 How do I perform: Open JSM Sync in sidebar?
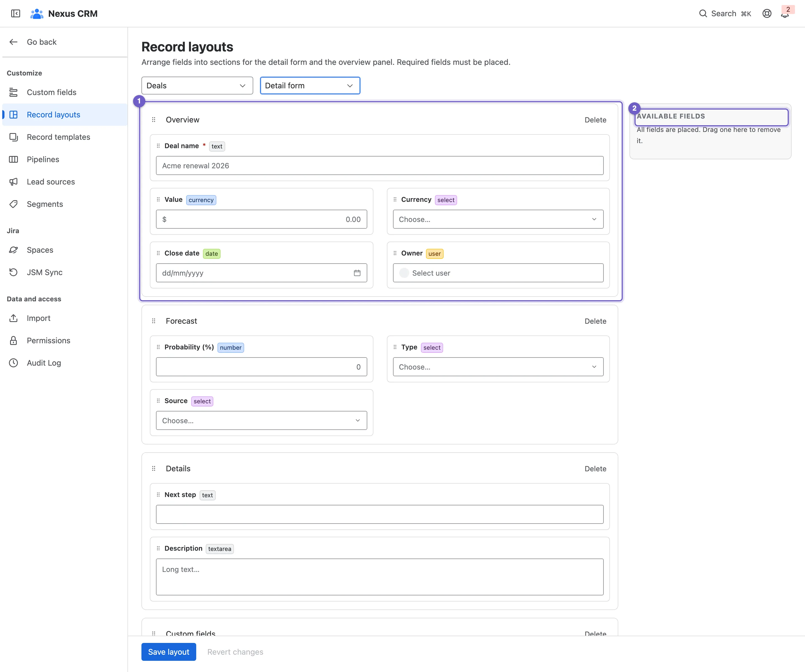coord(65,272)
